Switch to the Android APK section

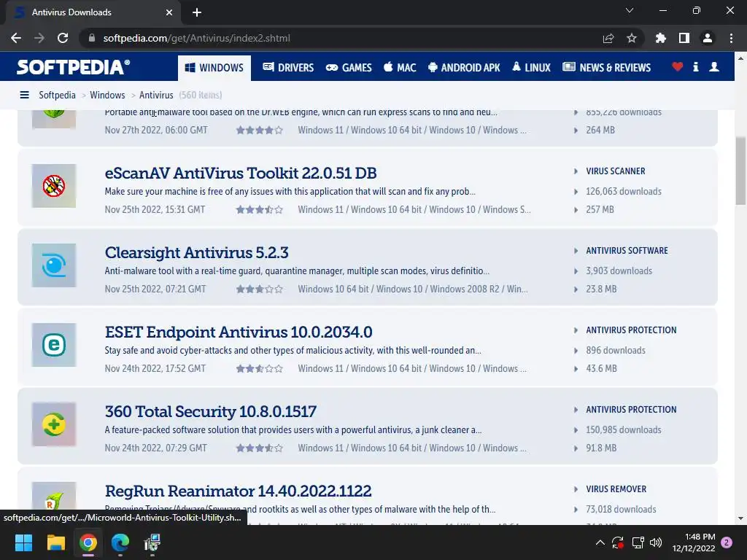464,68
